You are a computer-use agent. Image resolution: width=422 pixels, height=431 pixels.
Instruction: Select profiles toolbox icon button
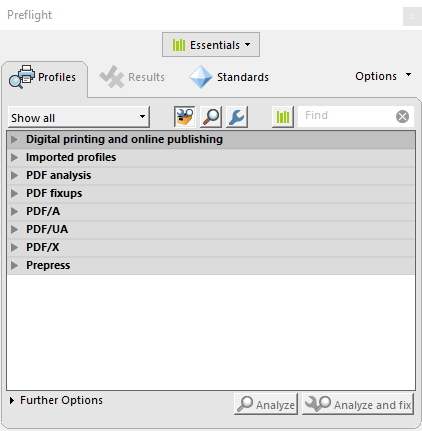point(184,117)
